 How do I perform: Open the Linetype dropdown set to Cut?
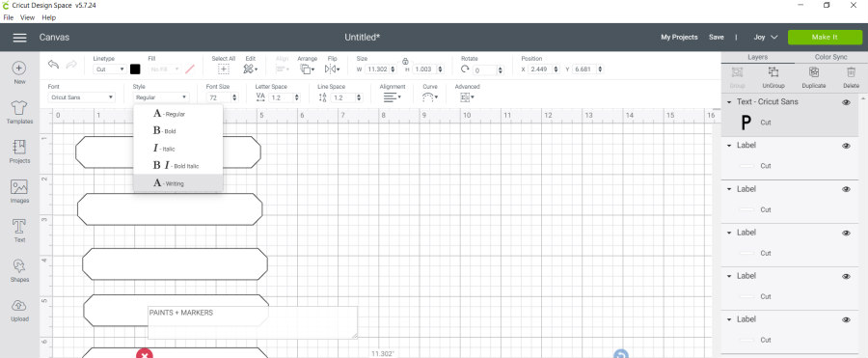pos(110,69)
